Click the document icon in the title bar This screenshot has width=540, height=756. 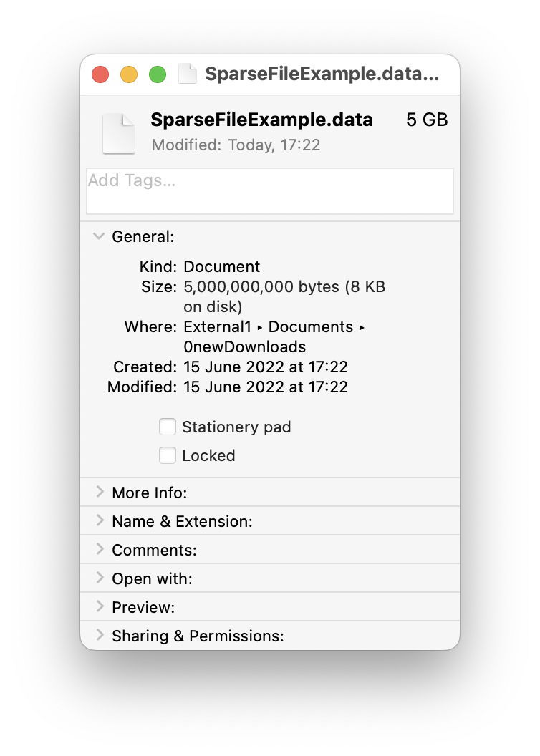188,74
